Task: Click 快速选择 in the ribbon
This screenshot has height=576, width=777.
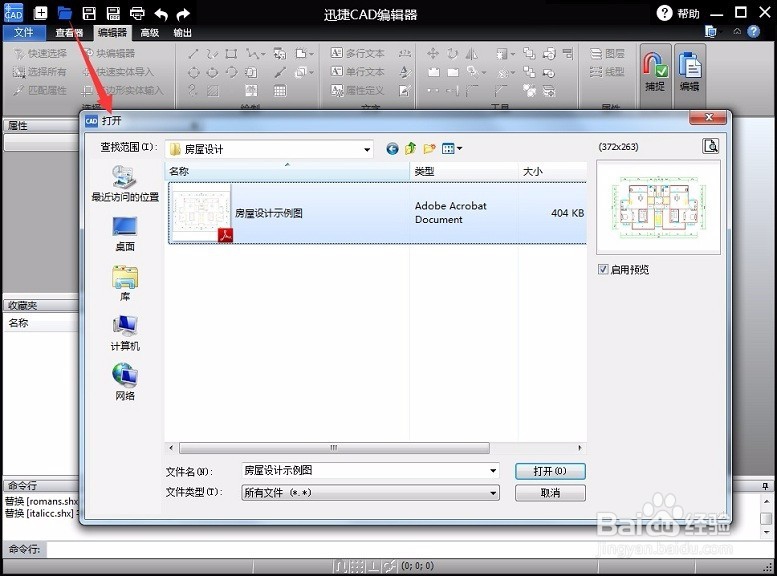Action: pos(41,54)
